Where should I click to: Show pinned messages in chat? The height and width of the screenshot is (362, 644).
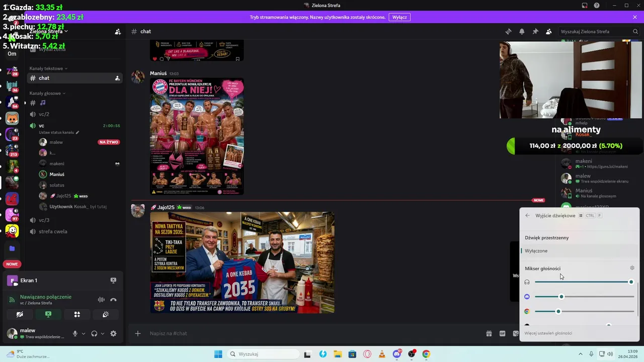click(x=535, y=31)
